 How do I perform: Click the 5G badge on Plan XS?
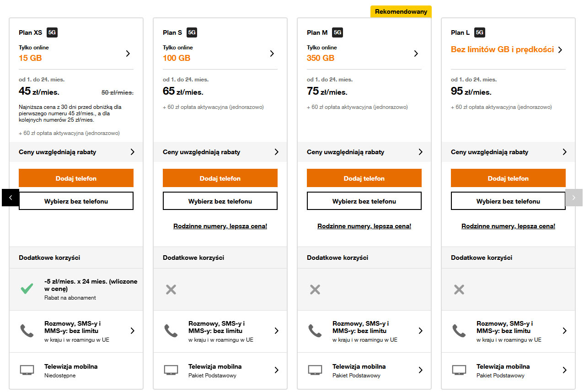click(52, 32)
